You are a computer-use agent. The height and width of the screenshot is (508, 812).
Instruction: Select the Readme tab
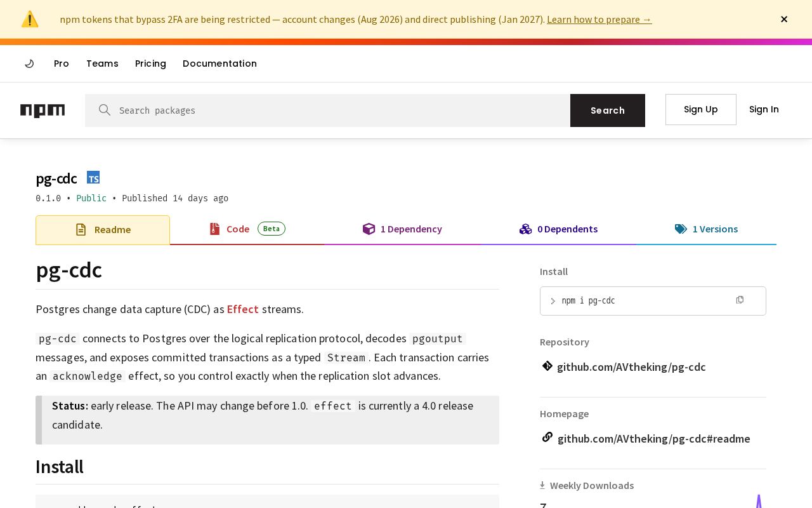click(103, 230)
